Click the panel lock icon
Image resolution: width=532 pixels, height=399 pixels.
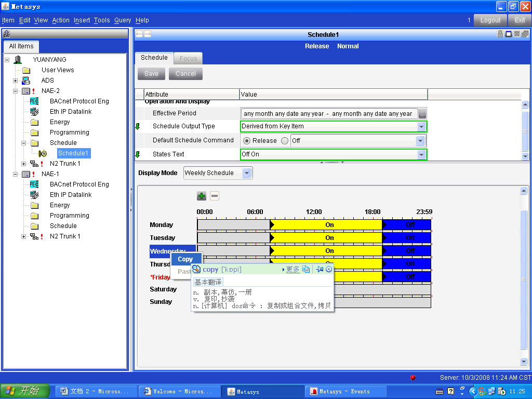pos(500,34)
